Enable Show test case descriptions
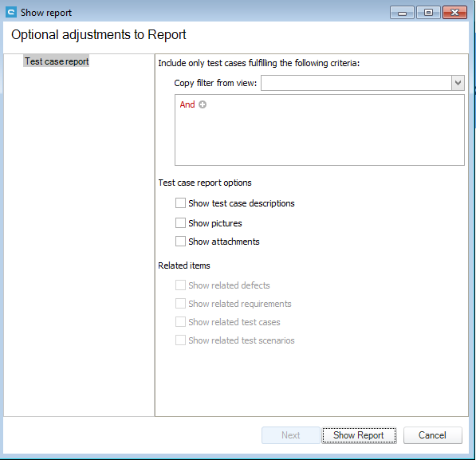476x460 pixels. pyautogui.click(x=180, y=203)
